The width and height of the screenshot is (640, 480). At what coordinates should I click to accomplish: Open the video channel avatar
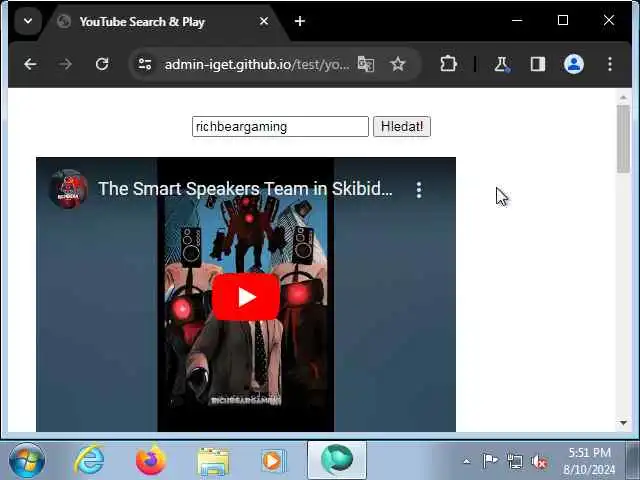(x=68, y=189)
